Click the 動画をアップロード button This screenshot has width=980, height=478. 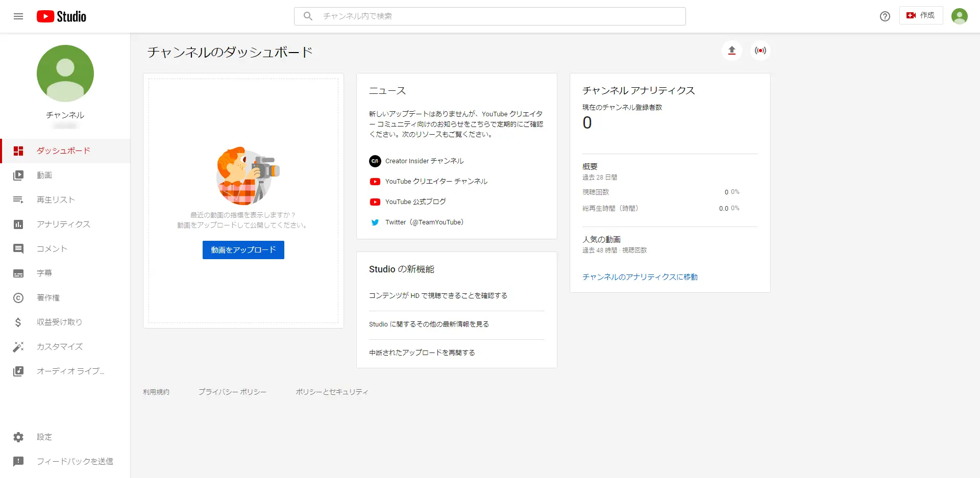(243, 250)
